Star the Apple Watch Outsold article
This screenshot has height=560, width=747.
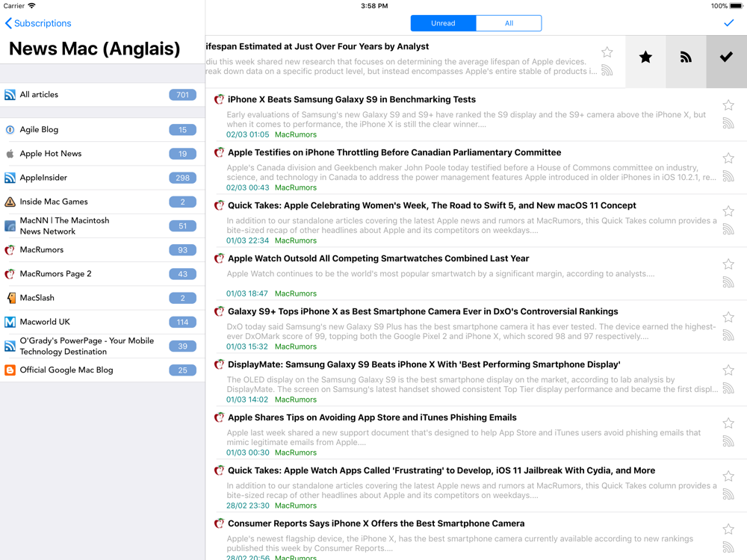click(728, 264)
